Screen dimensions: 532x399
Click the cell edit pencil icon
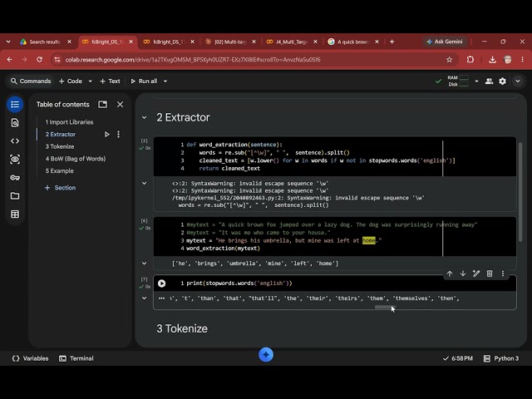(476, 273)
